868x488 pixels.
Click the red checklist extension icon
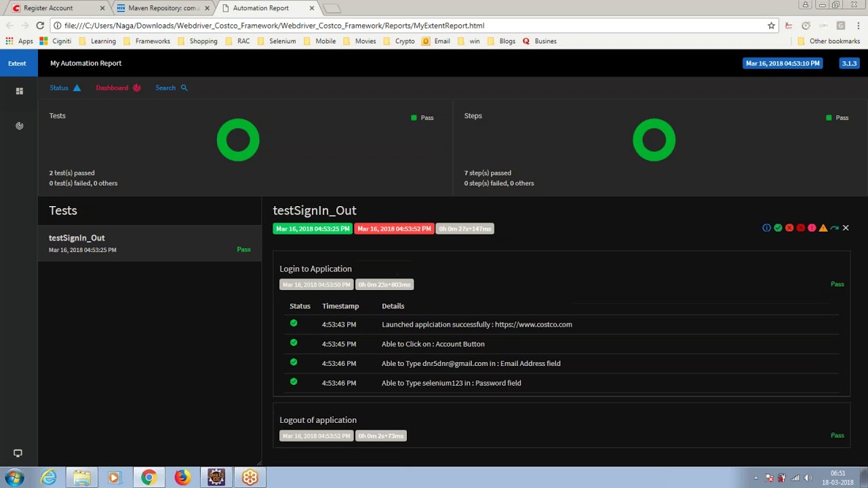[x=788, y=25]
